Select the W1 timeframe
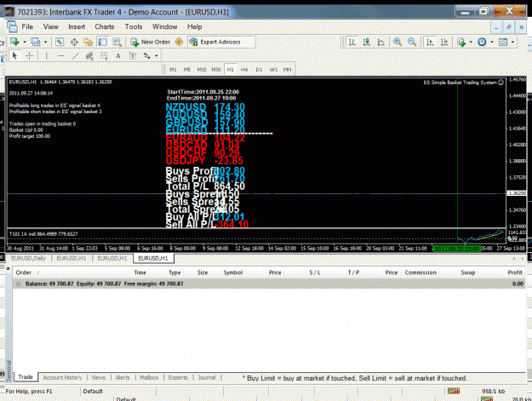 pyautogui.click(x=273, y=69)
